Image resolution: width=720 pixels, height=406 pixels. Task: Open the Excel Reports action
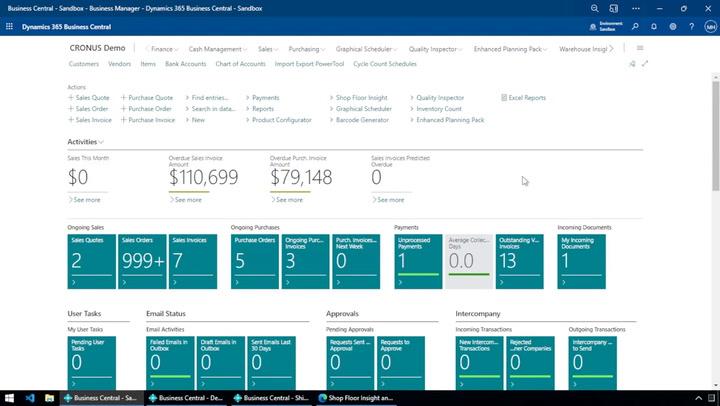pyautogui.click(x=526, y=98)
